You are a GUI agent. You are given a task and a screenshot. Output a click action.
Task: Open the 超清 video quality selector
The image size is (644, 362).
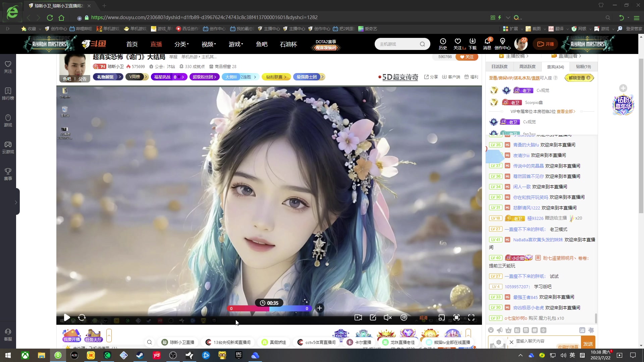coord(423,318)
